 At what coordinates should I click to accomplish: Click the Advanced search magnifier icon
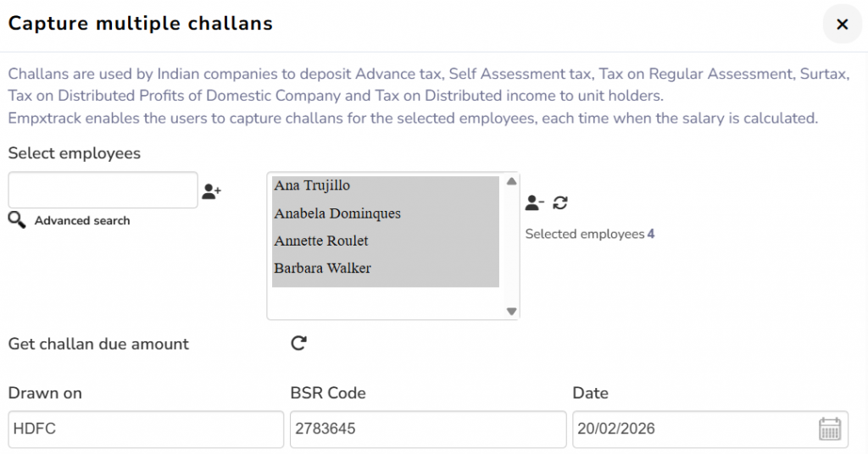point(17,220)
